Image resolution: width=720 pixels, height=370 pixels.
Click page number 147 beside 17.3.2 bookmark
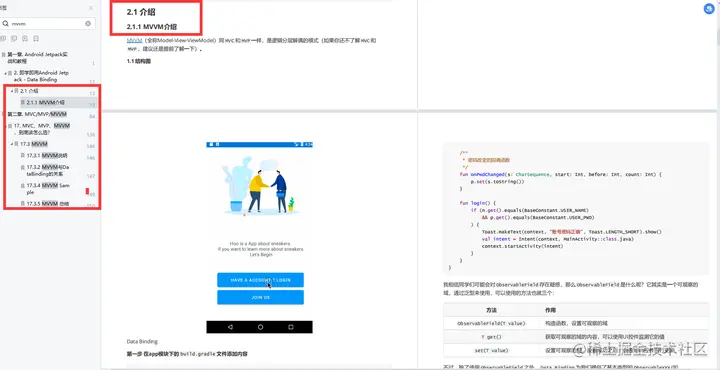(x=91, y=176)
